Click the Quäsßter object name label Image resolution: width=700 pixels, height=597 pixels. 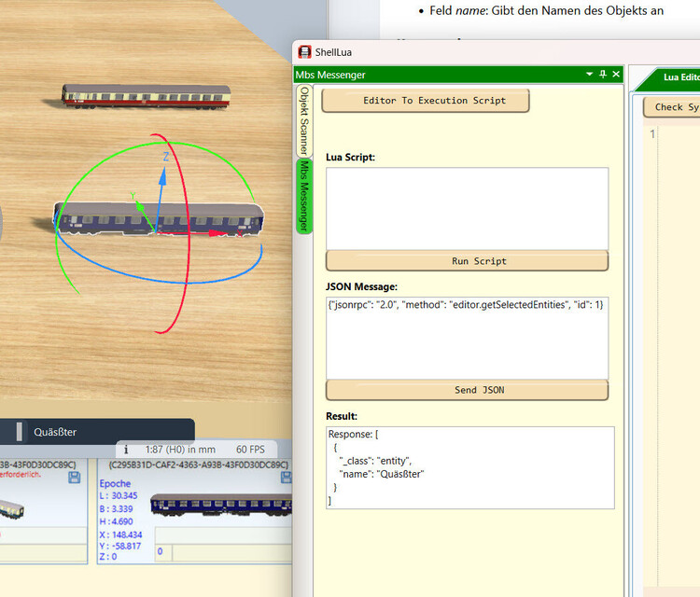click(x=55, y=432)
